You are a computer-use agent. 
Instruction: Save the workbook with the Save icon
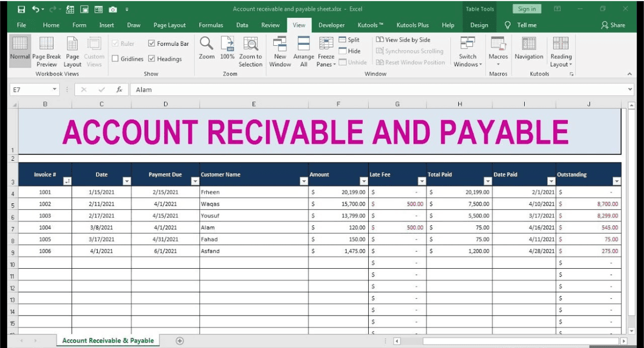[x=22, y=9]
